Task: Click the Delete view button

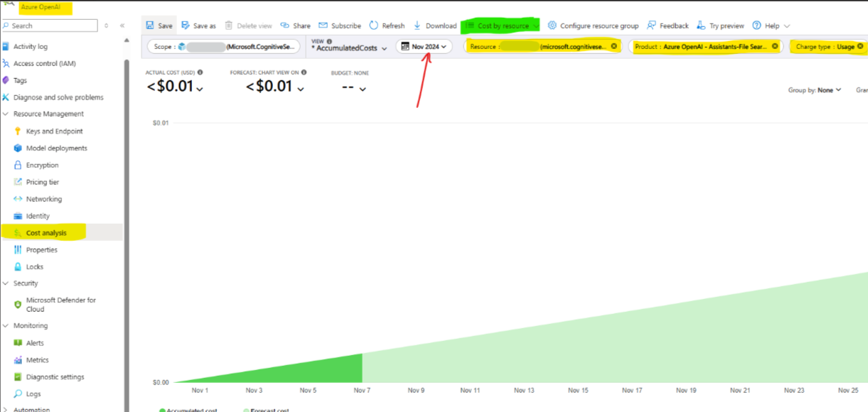Action: pos(248,26)
